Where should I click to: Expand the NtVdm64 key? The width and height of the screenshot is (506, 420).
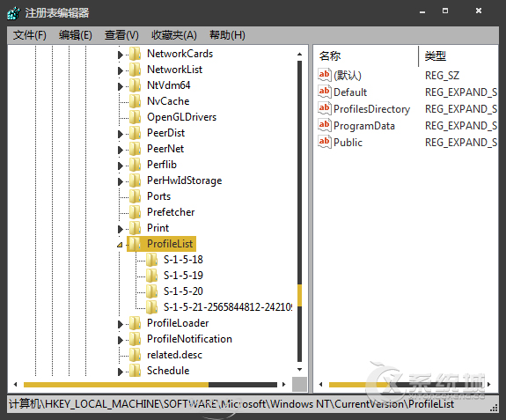[121, 86]
